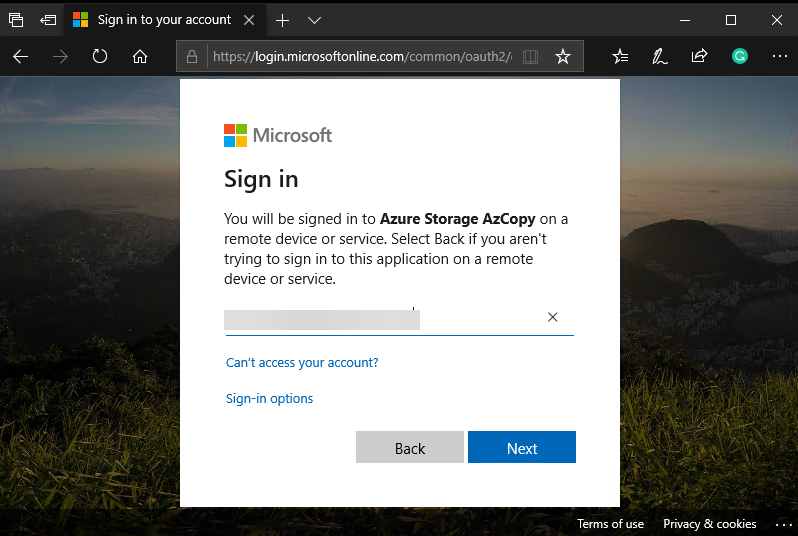Open a new tab with plus icon
The width and height of the screenshot is (798, 536).
pos(282,20)
